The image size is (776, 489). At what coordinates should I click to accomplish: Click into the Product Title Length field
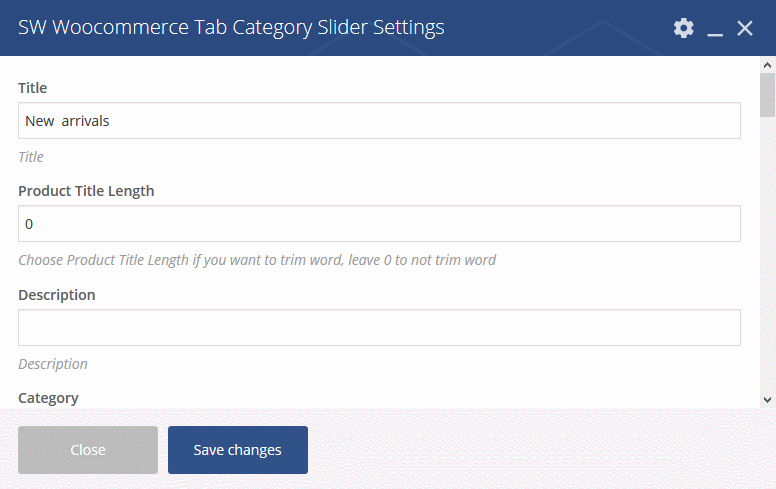click(x=379, y=224)
